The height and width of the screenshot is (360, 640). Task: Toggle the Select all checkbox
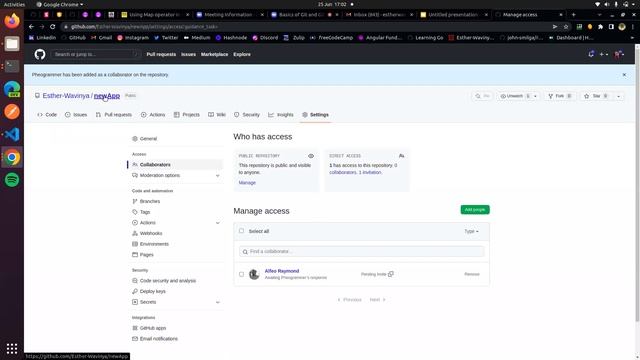pyautogui.click(x=241, y=231)
